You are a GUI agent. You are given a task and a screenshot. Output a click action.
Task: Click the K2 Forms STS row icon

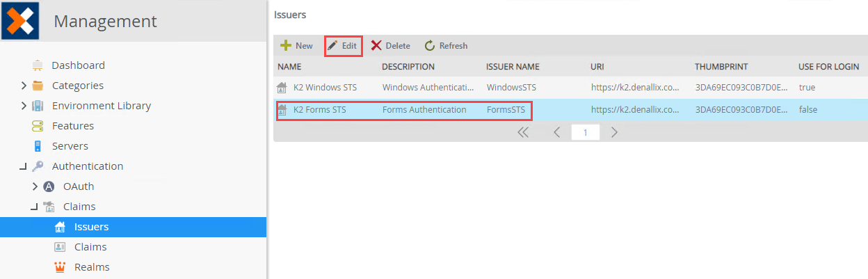(282, 110)
